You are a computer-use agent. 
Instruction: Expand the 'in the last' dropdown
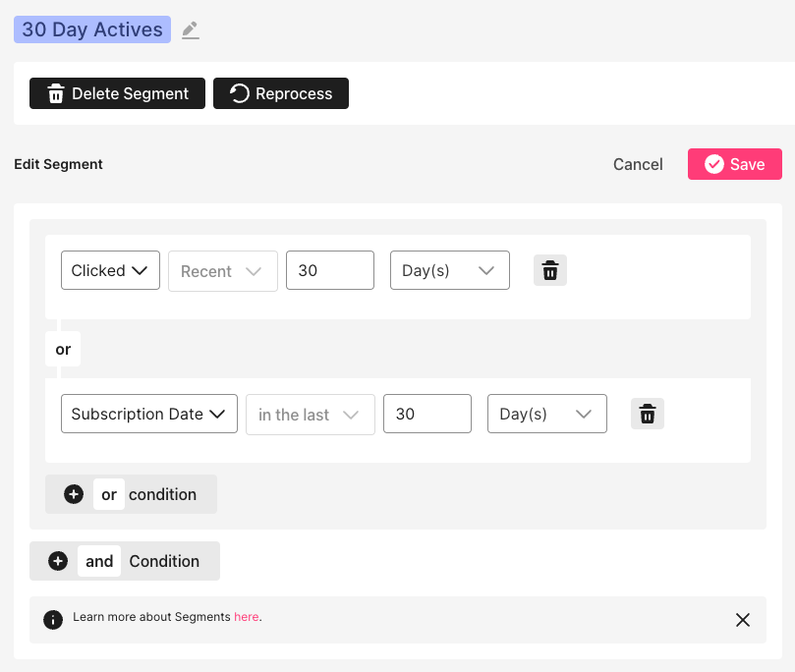[x=310, y=415]
